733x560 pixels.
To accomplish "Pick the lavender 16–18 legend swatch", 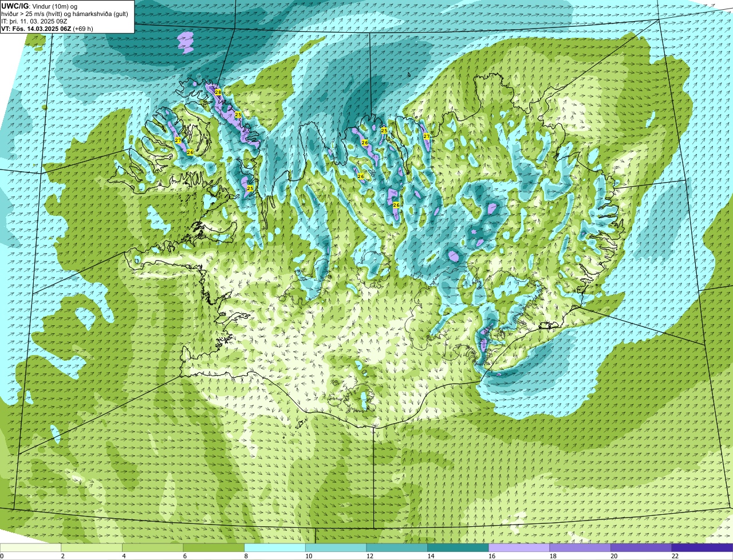I will pyautogui.click(x=519, y=547).
